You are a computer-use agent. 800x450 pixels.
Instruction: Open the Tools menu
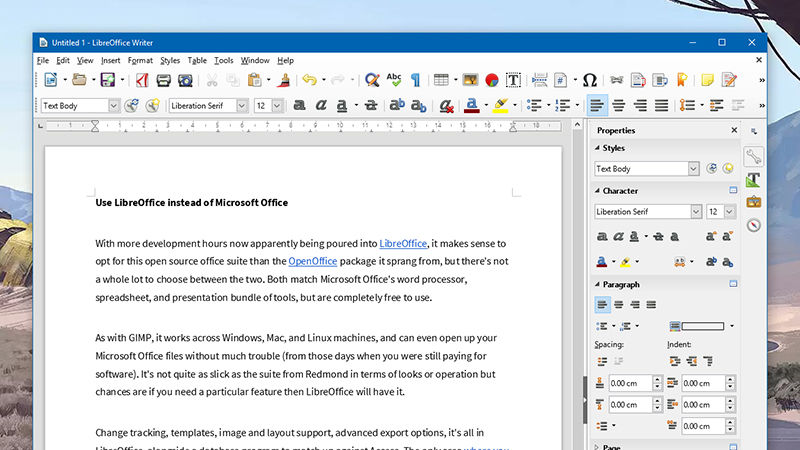coord(223,60)
